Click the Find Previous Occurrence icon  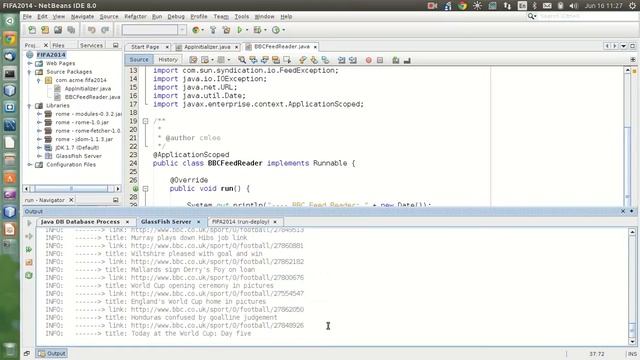click(x=253, y=60)
